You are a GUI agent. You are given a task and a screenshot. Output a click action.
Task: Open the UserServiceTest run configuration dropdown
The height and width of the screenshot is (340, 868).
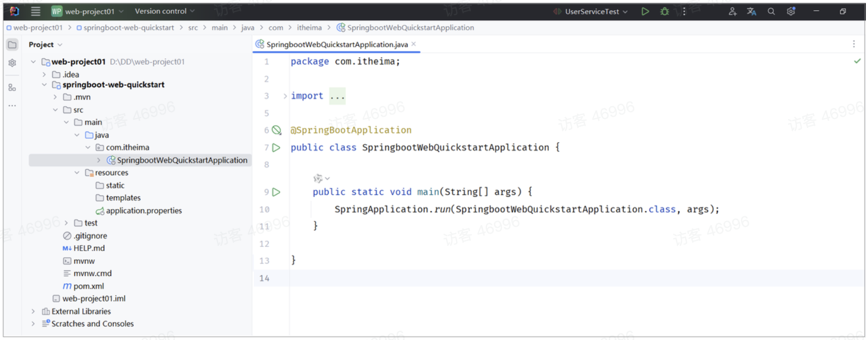(596, 11)
